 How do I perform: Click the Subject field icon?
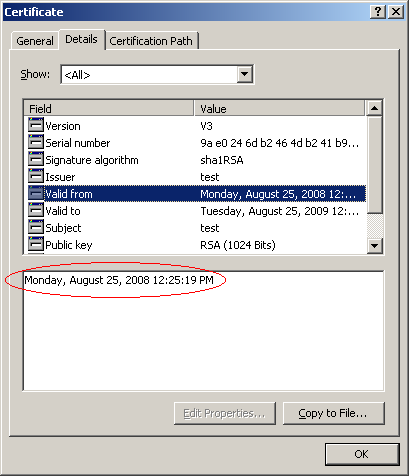click(36, 227)
